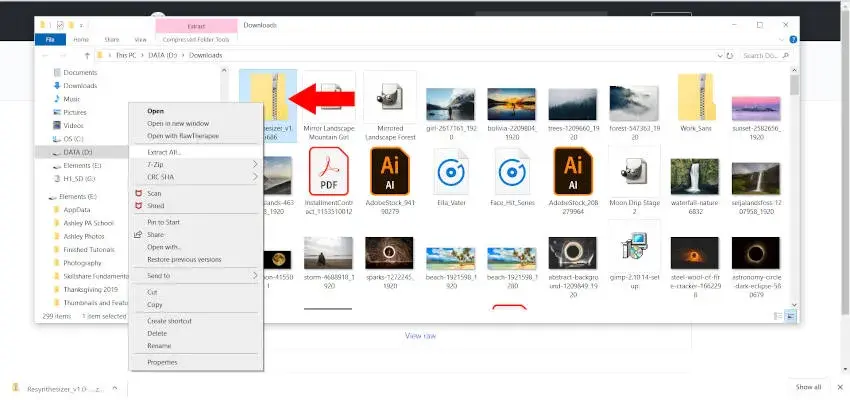Select AppData folder in sidebar
Image resolution: width=850 pixels, height=400 pixels.
coord(76,210)
